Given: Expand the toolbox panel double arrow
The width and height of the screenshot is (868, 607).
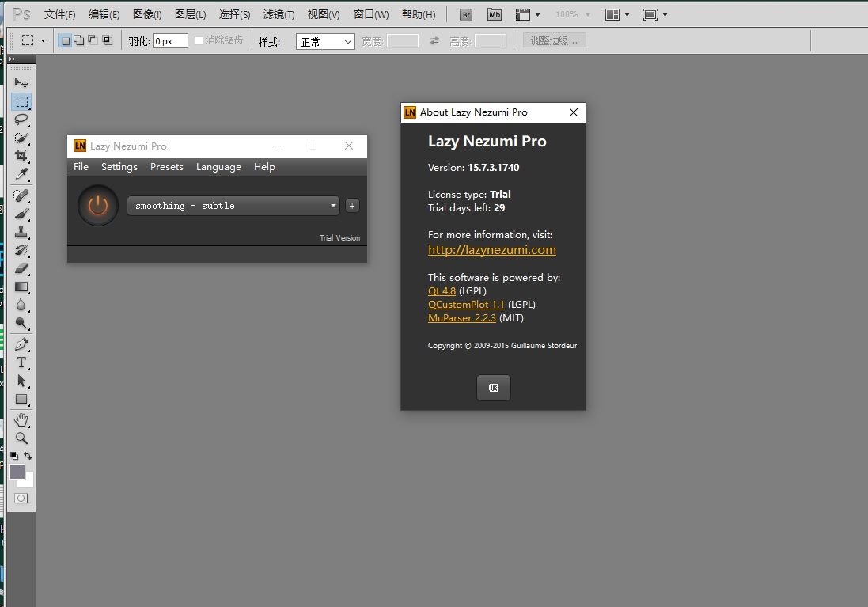Looking at the screenshot, I should [x=12, y=59].
